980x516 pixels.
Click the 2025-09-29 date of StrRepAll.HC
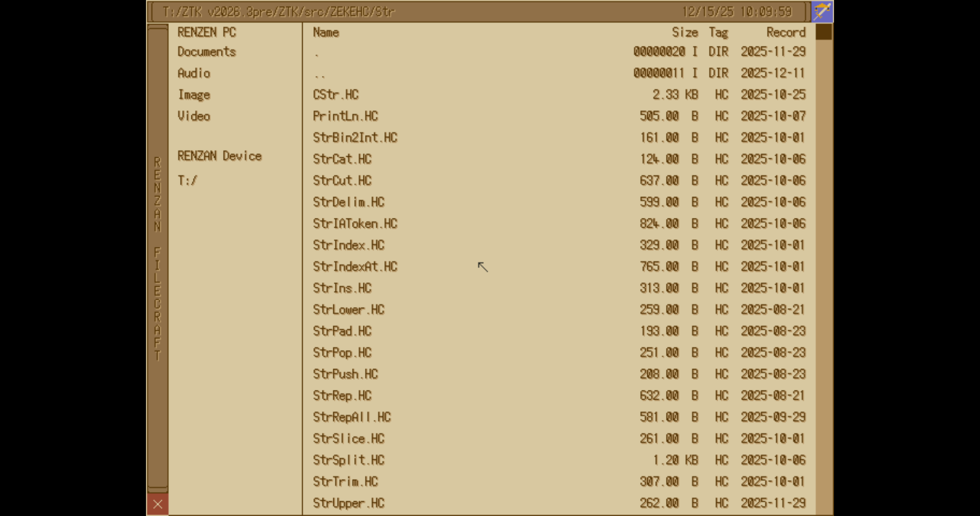pyautogui.click(x=773, y=416)
